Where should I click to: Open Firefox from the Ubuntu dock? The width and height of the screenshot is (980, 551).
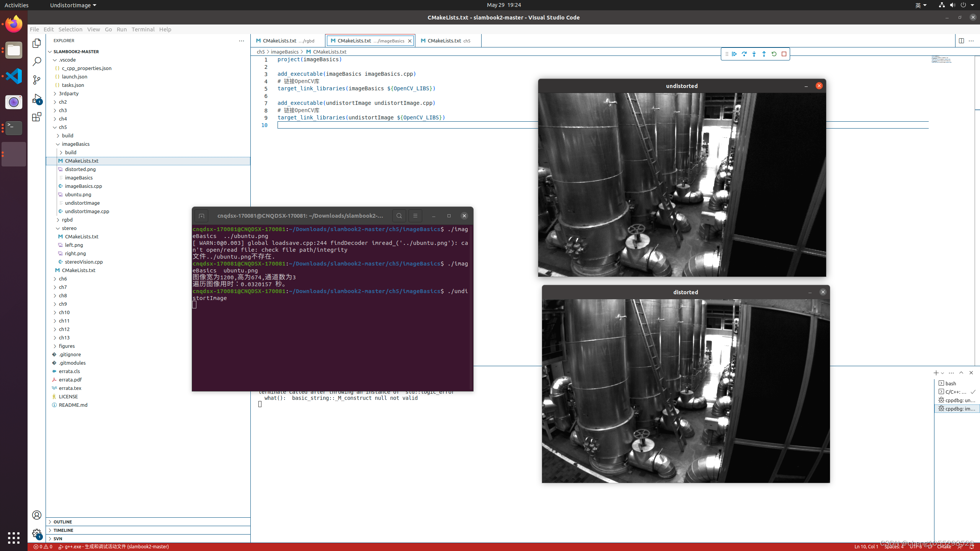[x=13, y=24]
